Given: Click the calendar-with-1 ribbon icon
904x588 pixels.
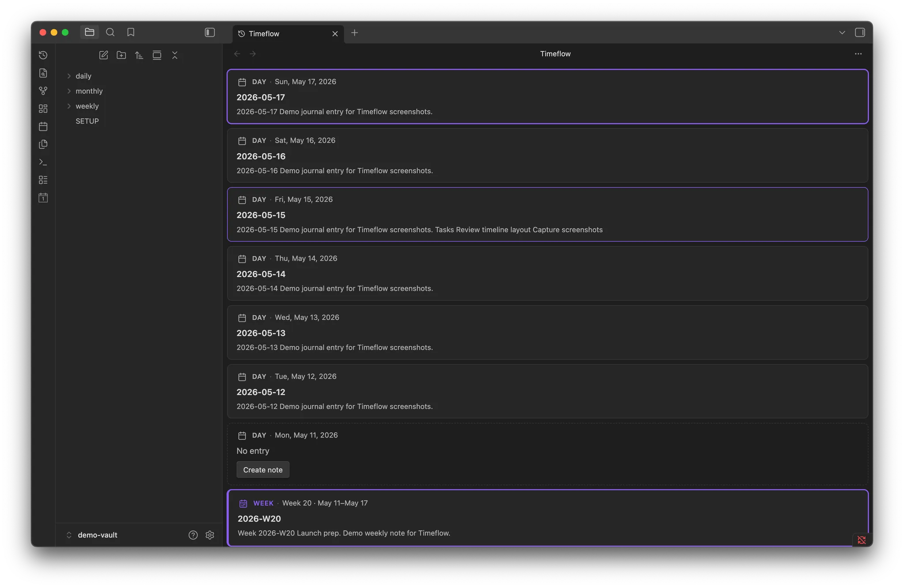Looking at the screenshot, I should click(x=43, y=198).
